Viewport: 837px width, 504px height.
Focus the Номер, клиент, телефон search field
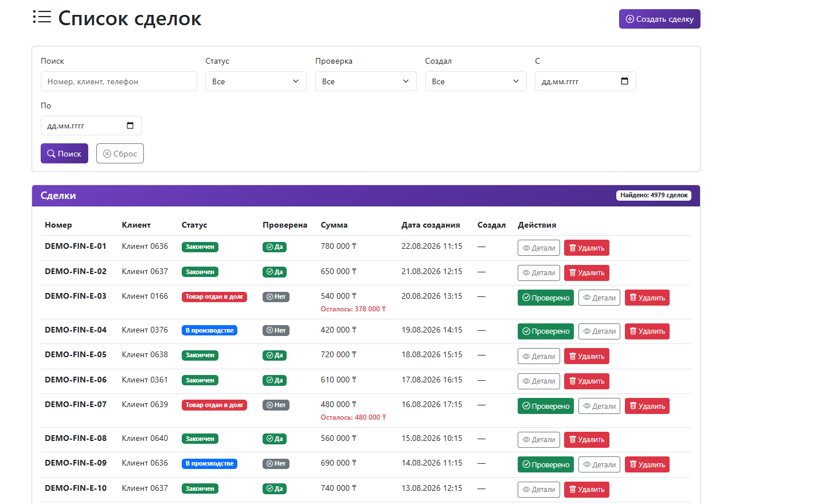(x=119, y=81)
